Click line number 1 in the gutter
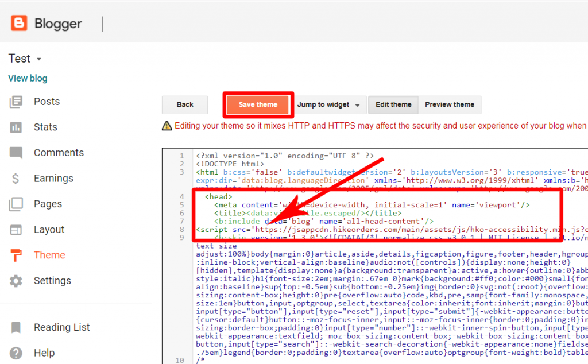588x364 pixels. [182, 156]
